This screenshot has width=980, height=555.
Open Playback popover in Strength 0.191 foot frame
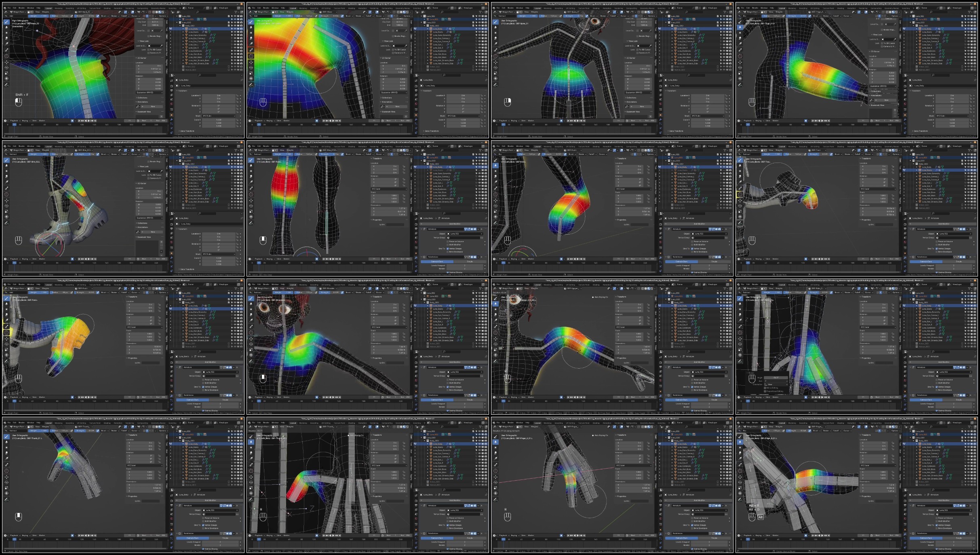coord(504,259)
